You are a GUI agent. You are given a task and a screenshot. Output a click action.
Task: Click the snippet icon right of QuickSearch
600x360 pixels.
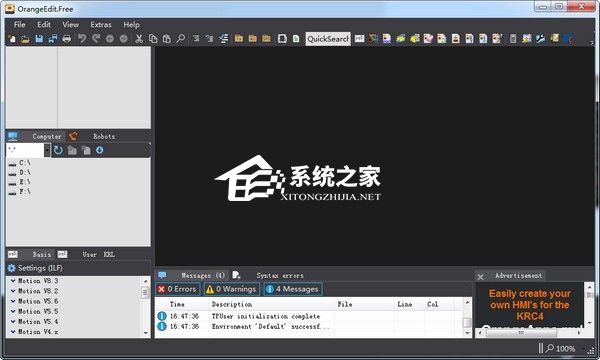(359, 39)
